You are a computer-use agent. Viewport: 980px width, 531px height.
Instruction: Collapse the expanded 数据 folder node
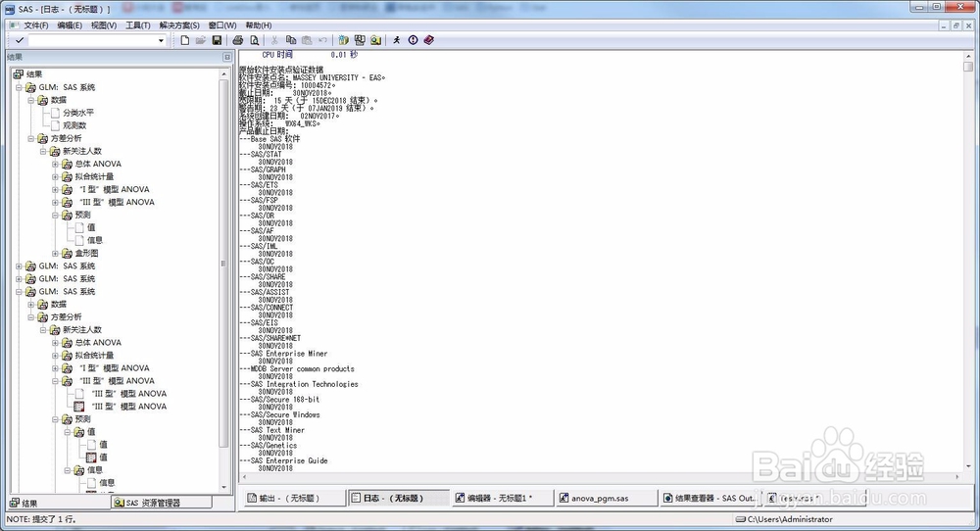tap(30, 100)
